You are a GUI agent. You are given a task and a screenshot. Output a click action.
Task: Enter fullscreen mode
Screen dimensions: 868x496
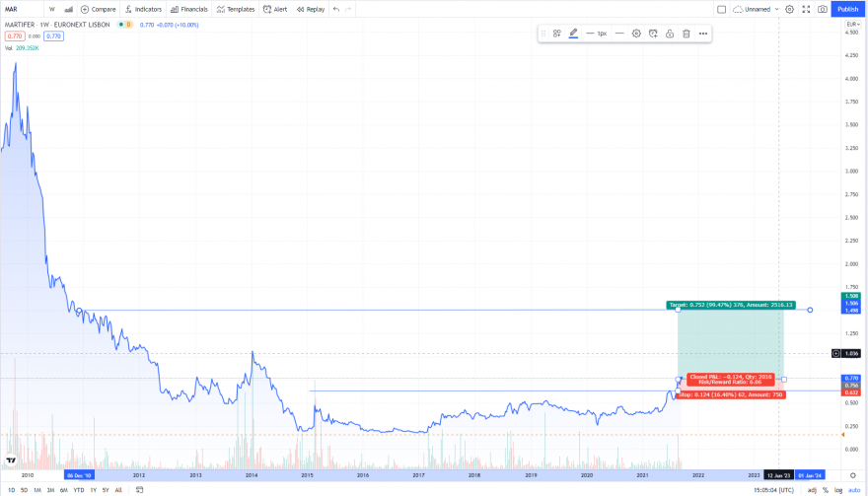[x=806, y=9]
